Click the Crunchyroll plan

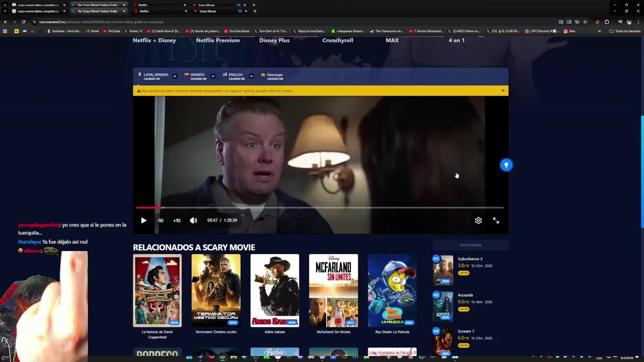[x=338, y=40]
